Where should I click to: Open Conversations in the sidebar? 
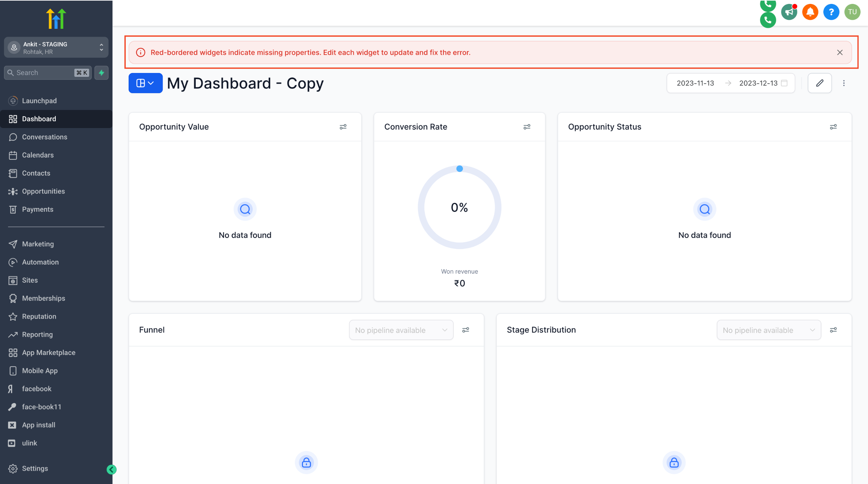tap(44, 137)
